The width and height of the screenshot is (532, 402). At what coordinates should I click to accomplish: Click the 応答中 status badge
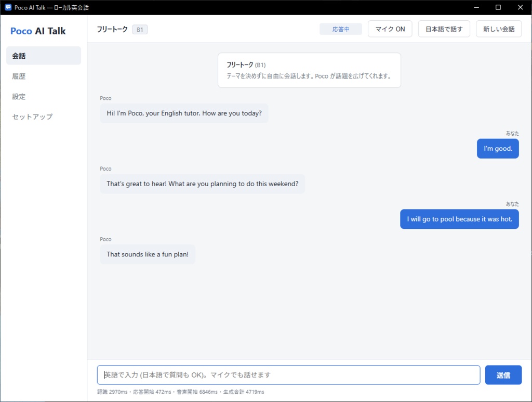341,29
